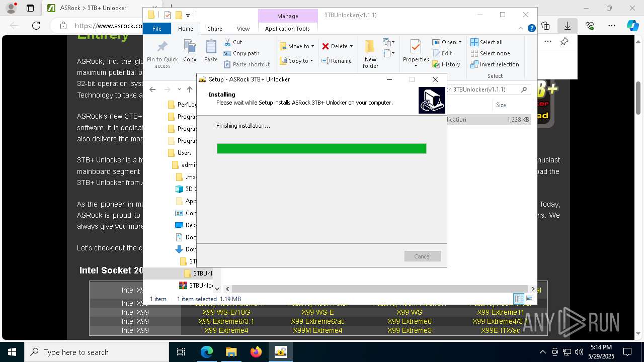The image size is (644, 362).
Task: Open notifications center icon
Action: tap(628, 352)
